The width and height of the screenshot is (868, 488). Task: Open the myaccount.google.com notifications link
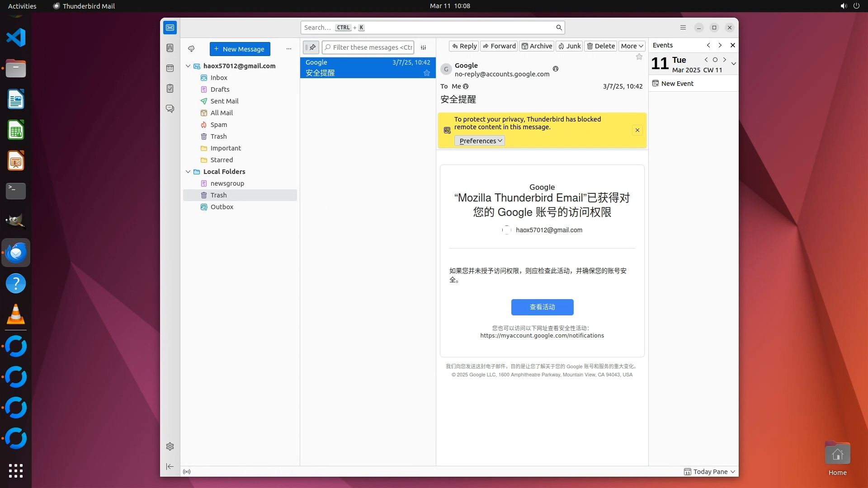coord(542,336)
